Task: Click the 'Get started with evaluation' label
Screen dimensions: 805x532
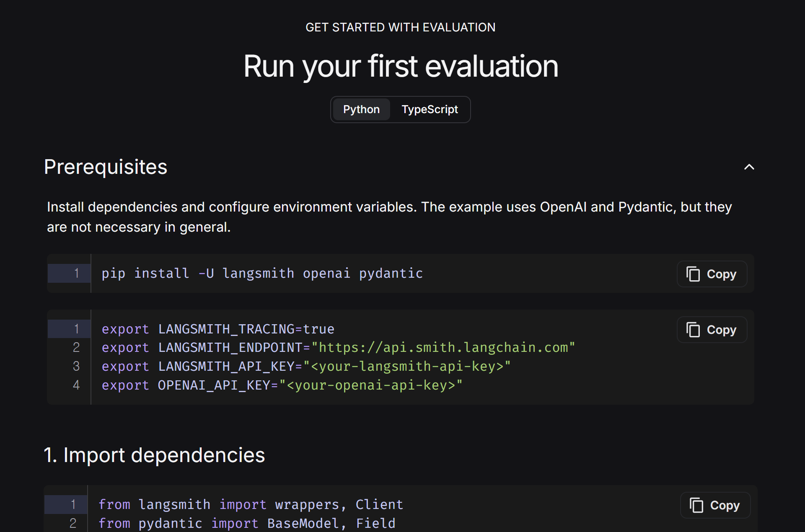Action: [x=400, y=28]
